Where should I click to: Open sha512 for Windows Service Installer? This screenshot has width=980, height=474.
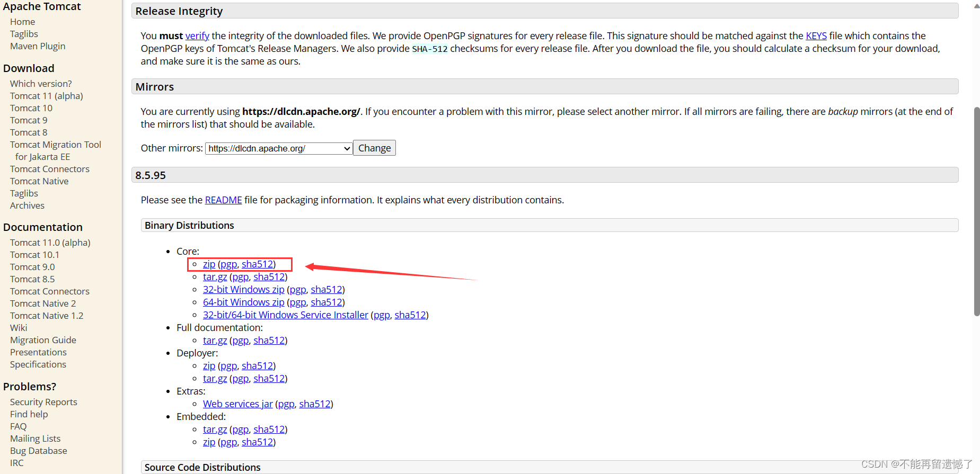pos(410,315)
